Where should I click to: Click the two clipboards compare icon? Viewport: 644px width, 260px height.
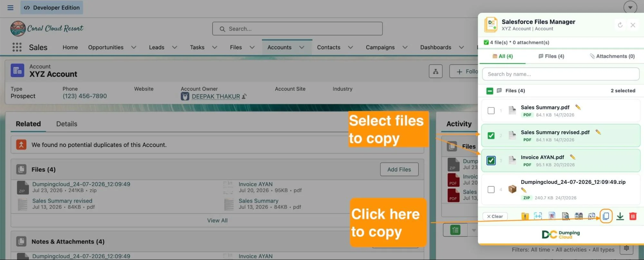[579, 216]
